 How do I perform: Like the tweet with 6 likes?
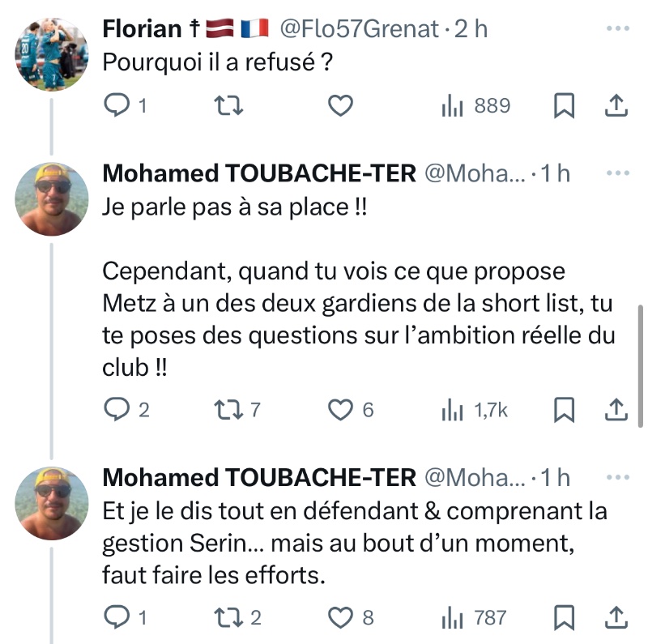340,411
